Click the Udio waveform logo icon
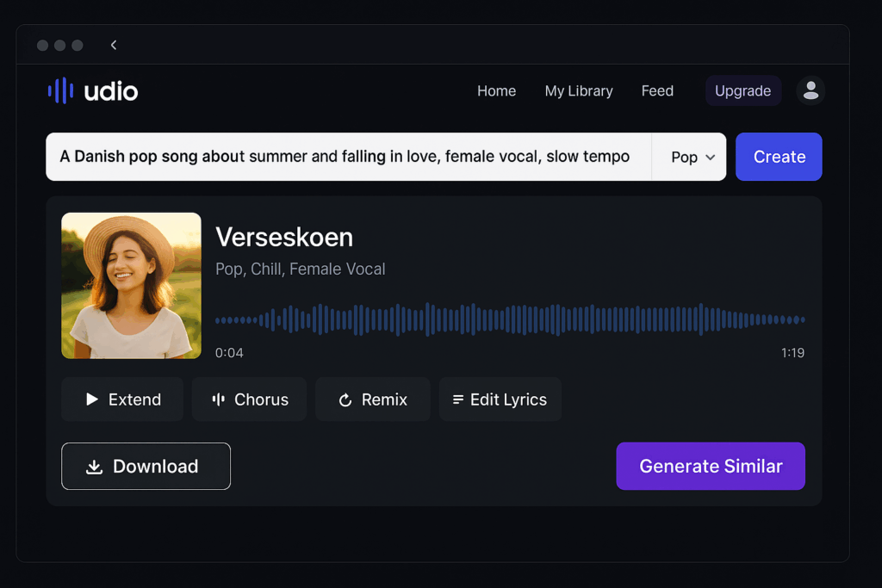This screenshot has width=882, height=588. tap(59, 90)
